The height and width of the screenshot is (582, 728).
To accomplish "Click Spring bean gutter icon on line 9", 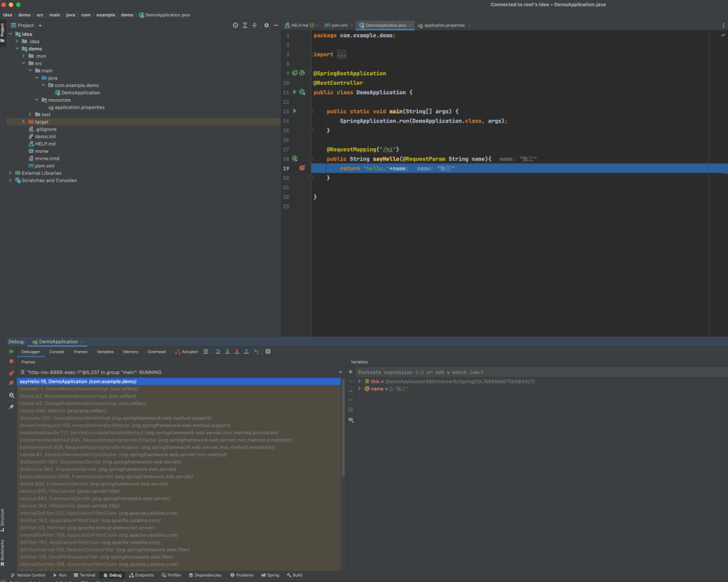I will click(x=295, y=73).
